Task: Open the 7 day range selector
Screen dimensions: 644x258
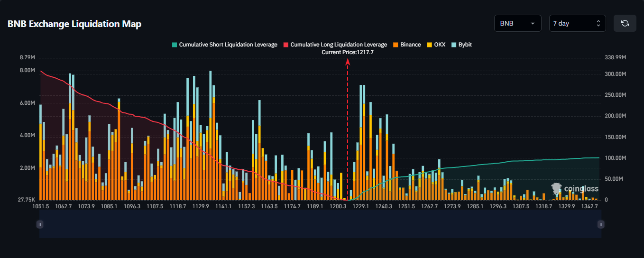Action: (577, 23)
